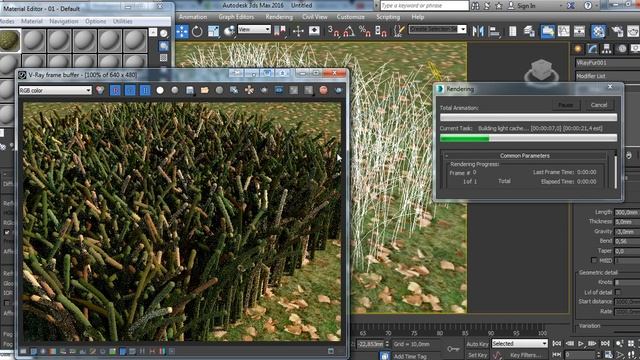
Task: Click the Add Time Tag label
Action: pyautogui.click(x=410, y=356)
